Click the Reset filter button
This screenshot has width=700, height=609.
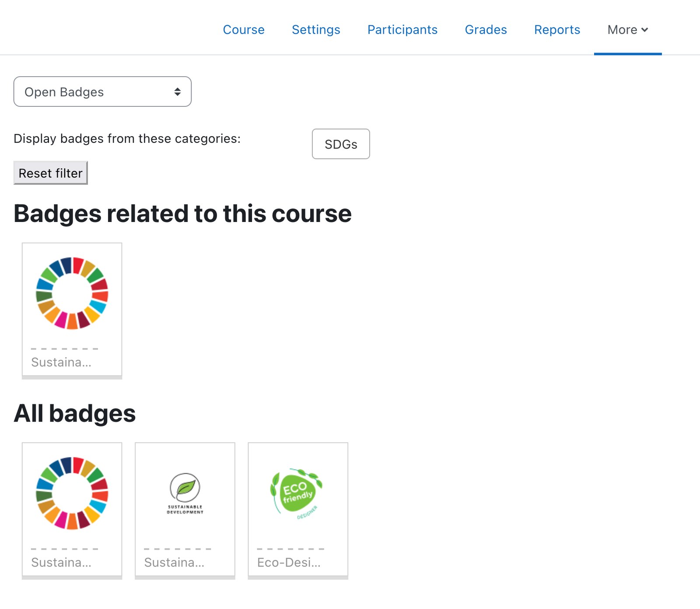[51, 173]
